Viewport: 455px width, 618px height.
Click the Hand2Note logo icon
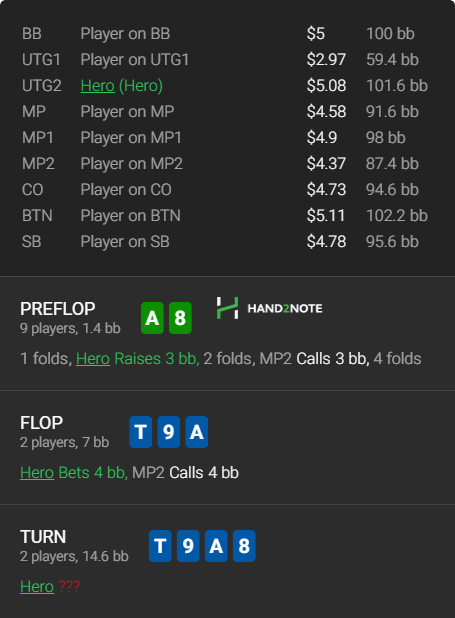coord(228,308)
